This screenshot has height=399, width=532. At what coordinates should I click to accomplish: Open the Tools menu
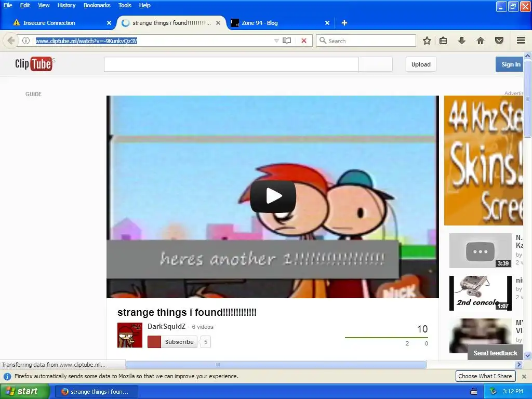click(125, 5)
